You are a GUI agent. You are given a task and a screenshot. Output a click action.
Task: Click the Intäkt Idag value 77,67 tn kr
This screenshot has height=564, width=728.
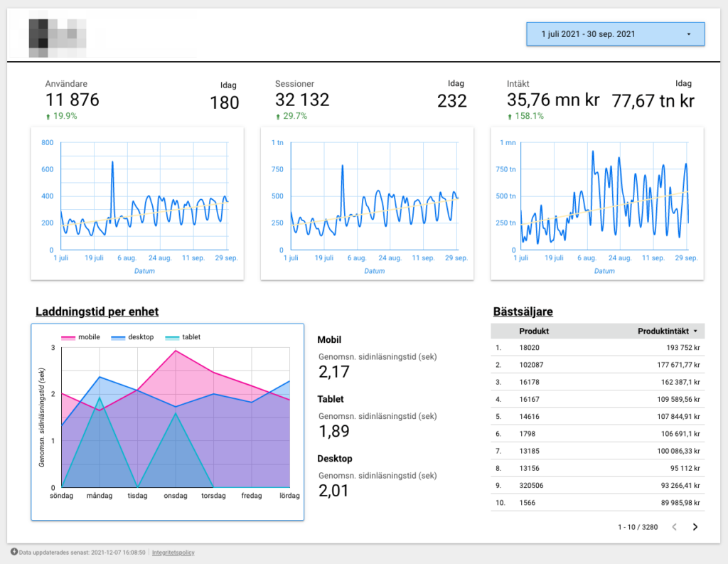coord(653,101)
